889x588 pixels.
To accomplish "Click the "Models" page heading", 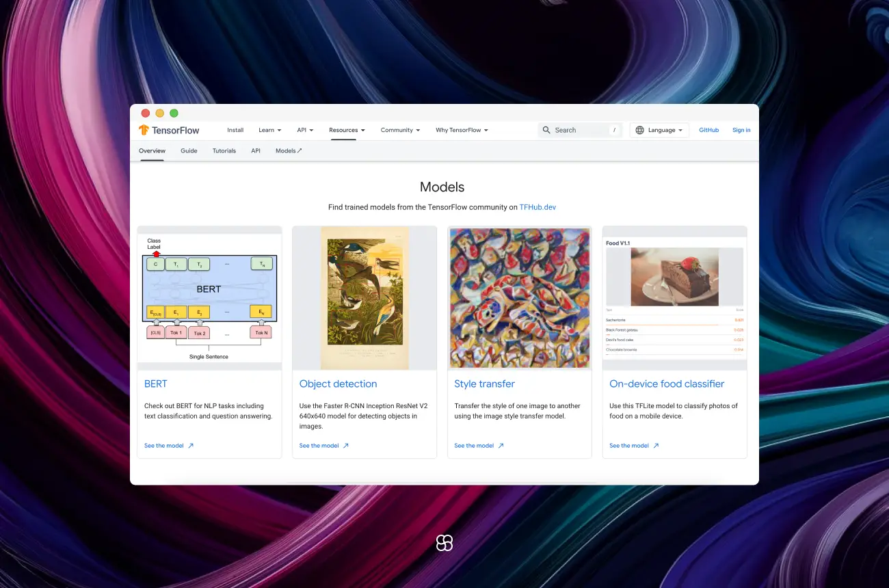I will click(x=442, y=187).
